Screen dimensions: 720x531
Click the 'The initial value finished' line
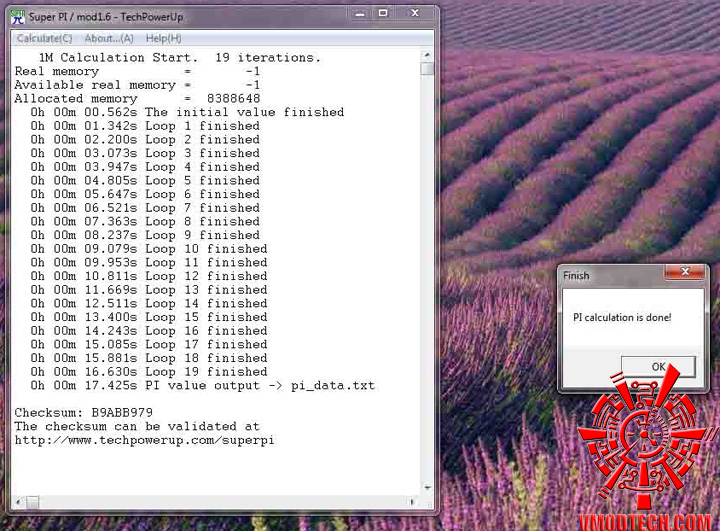[x=187, y=112]
